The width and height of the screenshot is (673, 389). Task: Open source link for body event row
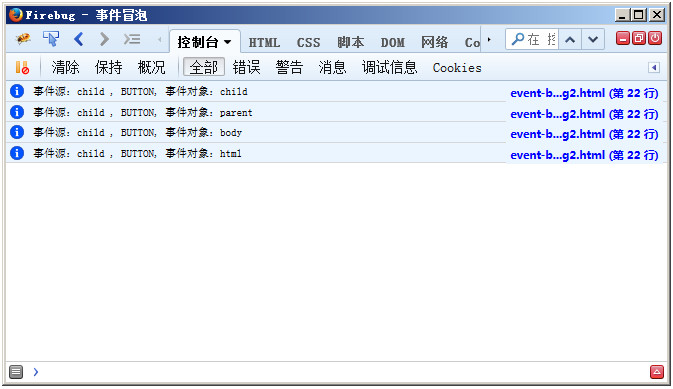[x=584, y=134]
